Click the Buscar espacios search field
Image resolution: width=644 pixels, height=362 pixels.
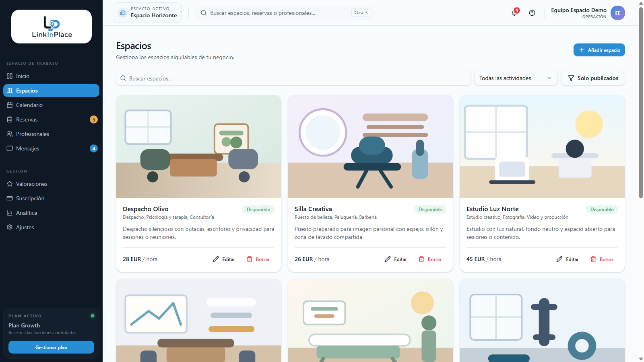coord(293,78)
